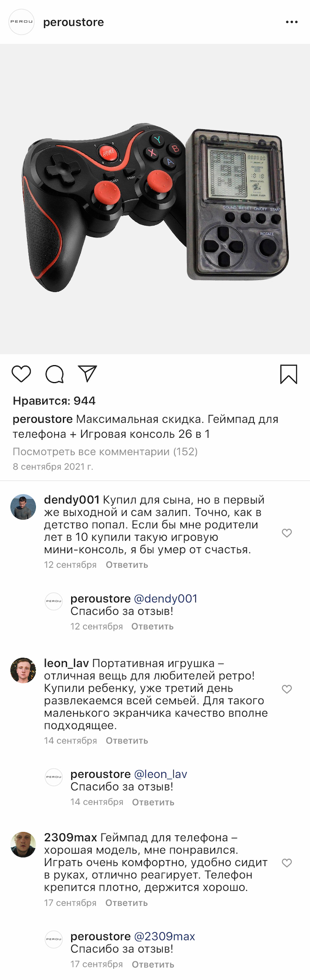Like 2309max's comment heart
Viewport: 310px width, 980px height.
[x=287, y=863]
